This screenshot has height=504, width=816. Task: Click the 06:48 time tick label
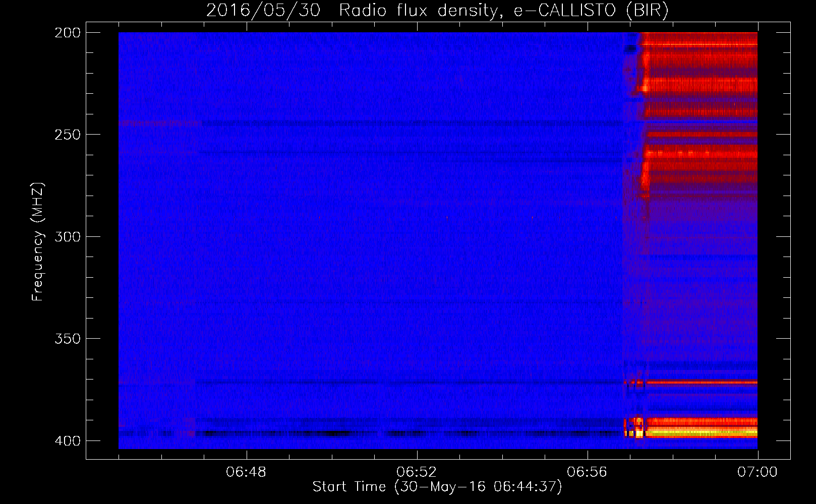pyautogui.click(x=246, y=472)
